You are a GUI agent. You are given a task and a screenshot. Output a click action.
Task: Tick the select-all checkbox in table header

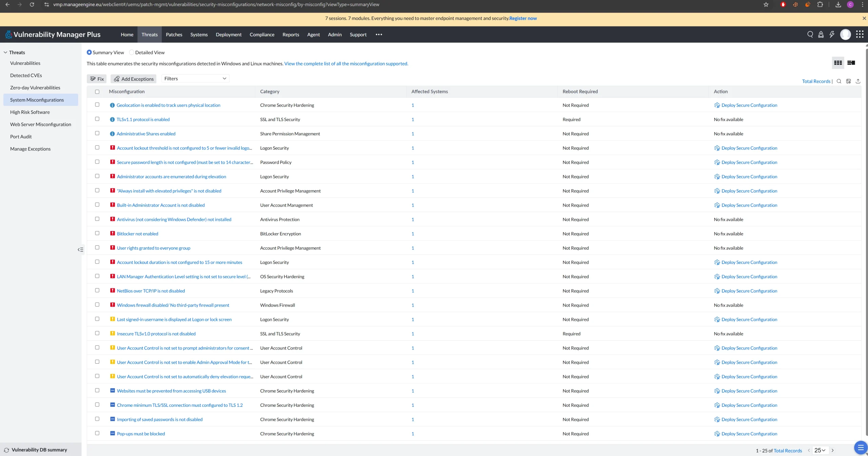[x=97, y=92]
